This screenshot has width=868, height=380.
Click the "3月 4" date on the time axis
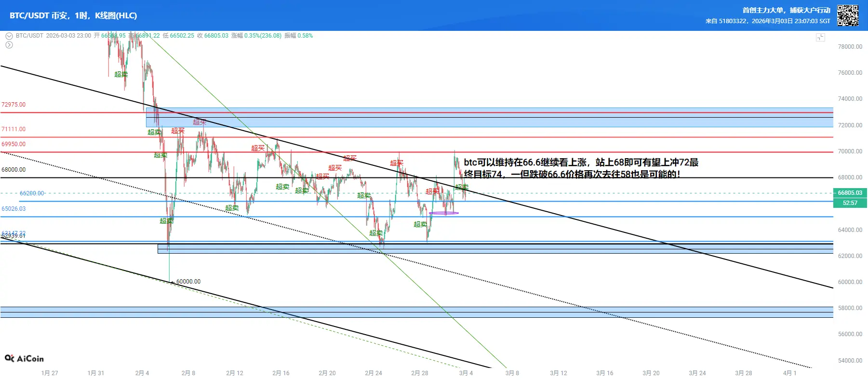pos(466,373)
